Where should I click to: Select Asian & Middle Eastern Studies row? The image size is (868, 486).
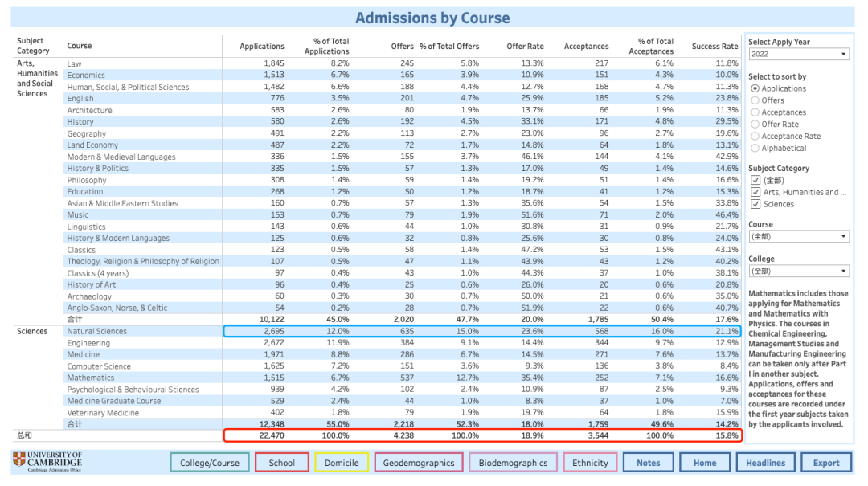coord(122,203)
